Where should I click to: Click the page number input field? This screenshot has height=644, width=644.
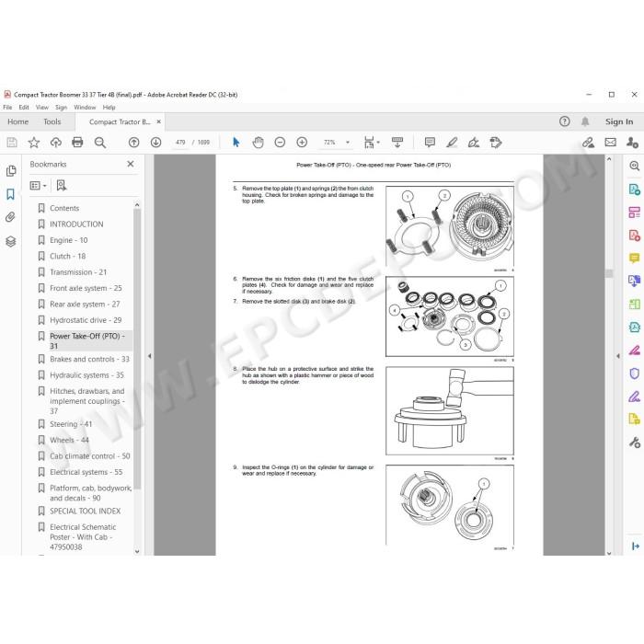(x=180, y=143)
